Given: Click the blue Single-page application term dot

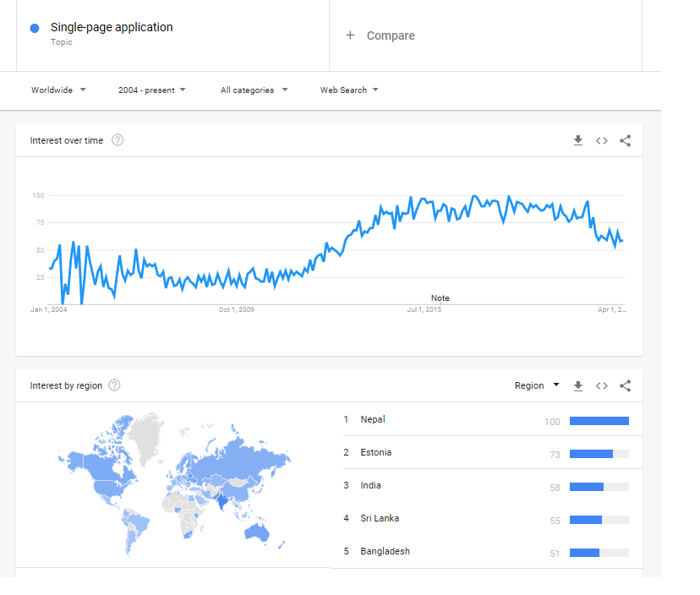Looking at the screenshot, I should [x=35, y=28].
